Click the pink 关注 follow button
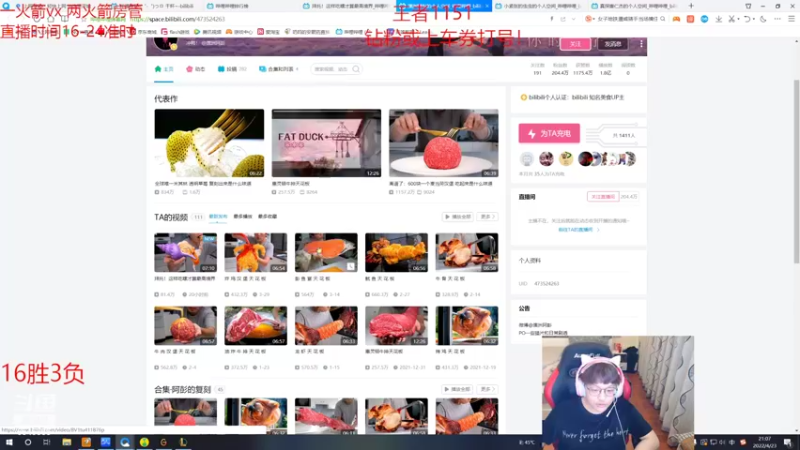This screenshot has width=800, height=450. pos(575,44)
